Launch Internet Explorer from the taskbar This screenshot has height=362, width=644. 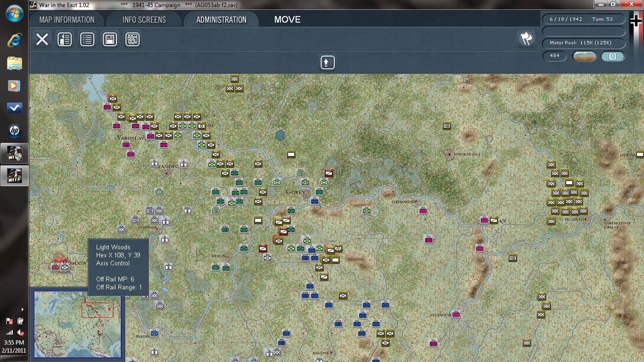click(x=15, y=41)
